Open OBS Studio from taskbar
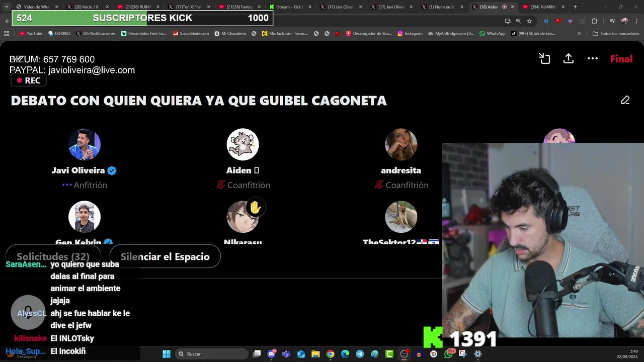 pos(404,354)
